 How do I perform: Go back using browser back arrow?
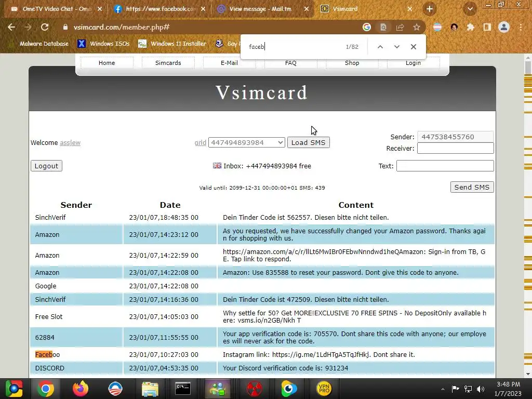pos(11,27)
